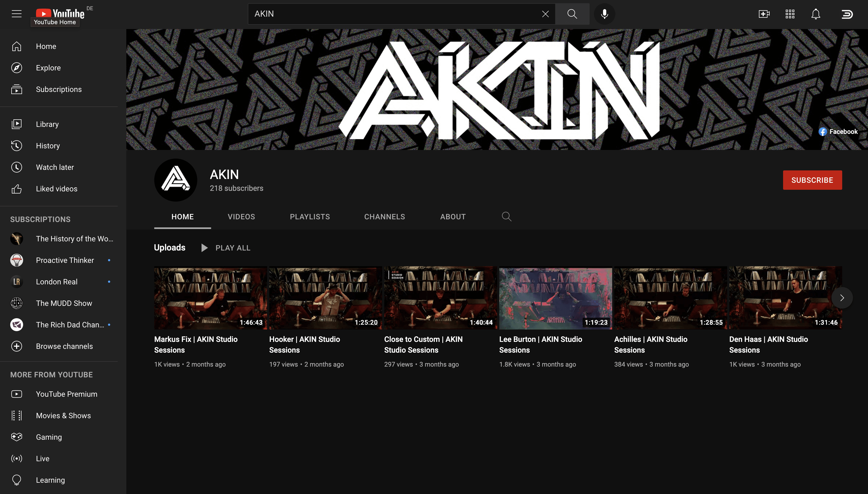Click the search magnifier button
Viewport: 868px width, 494px height.
[x=572, y=14]
